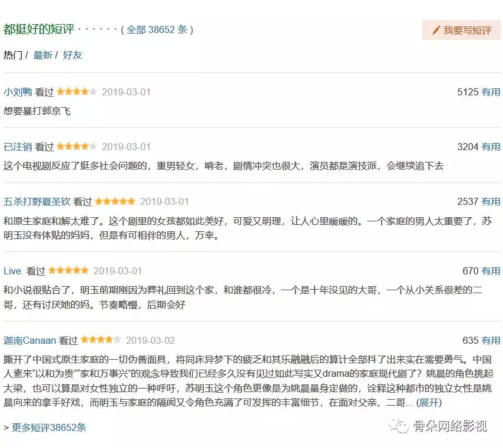503x448 pixels.
Task: Mark 已注销's review as 有用
Action: 491,147
